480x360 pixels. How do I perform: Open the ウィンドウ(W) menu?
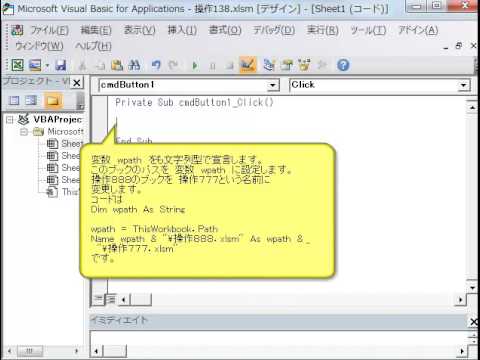click(39, 46)
